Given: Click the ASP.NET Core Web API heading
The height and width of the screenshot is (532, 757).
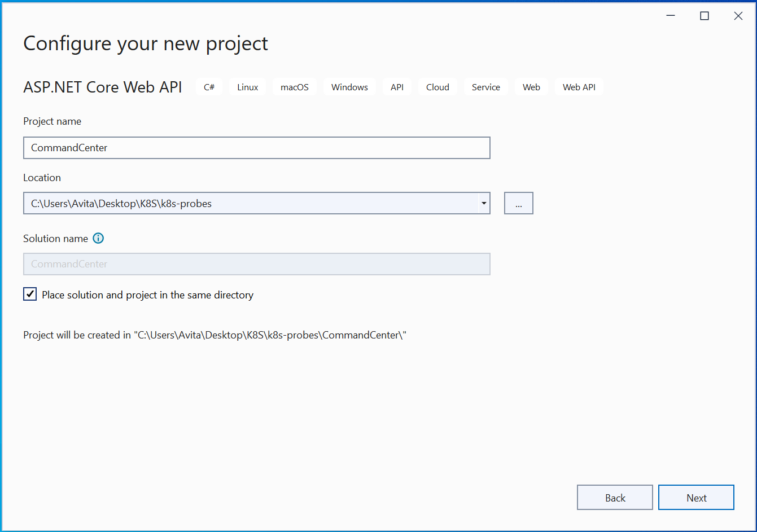Looking at the screenshot, I should (103, 87).
